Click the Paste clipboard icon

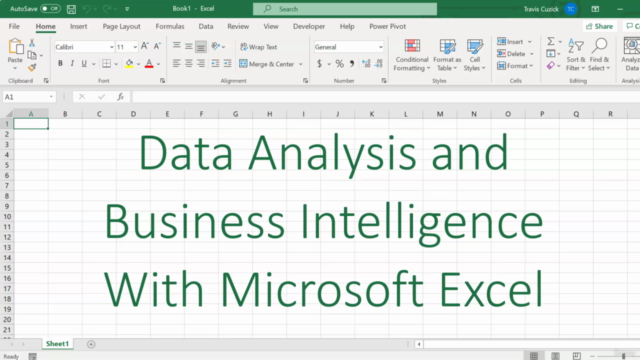point(16,47)
